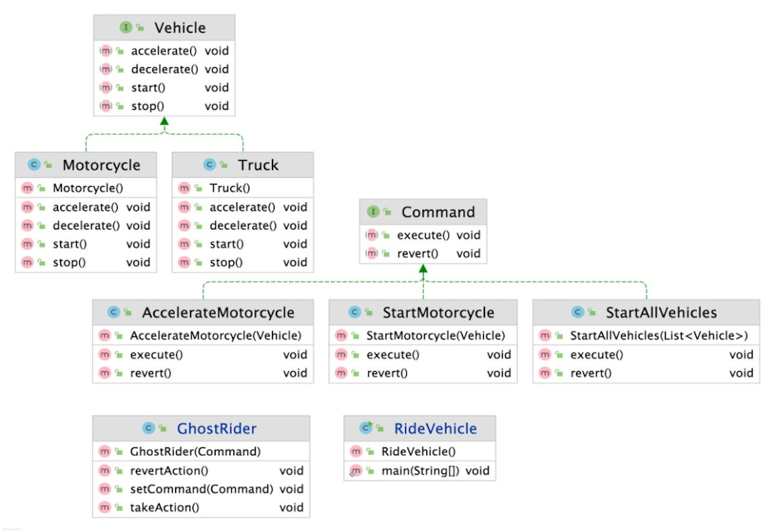Viewport: 775px width, 532px height.
Task: Click the interface icon beside Vehicle title
Action: [x=126, y=28]
